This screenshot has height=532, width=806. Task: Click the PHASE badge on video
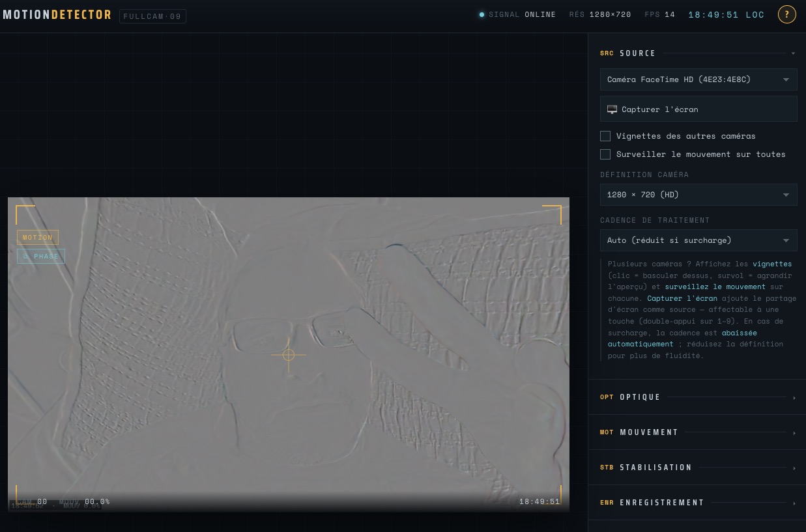(x=41, y=256)
